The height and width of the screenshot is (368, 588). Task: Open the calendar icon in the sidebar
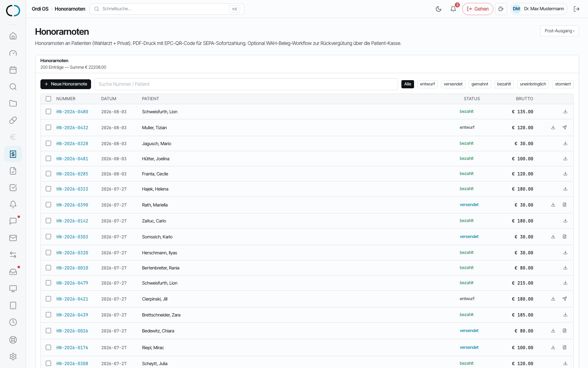tap(13, 70)
